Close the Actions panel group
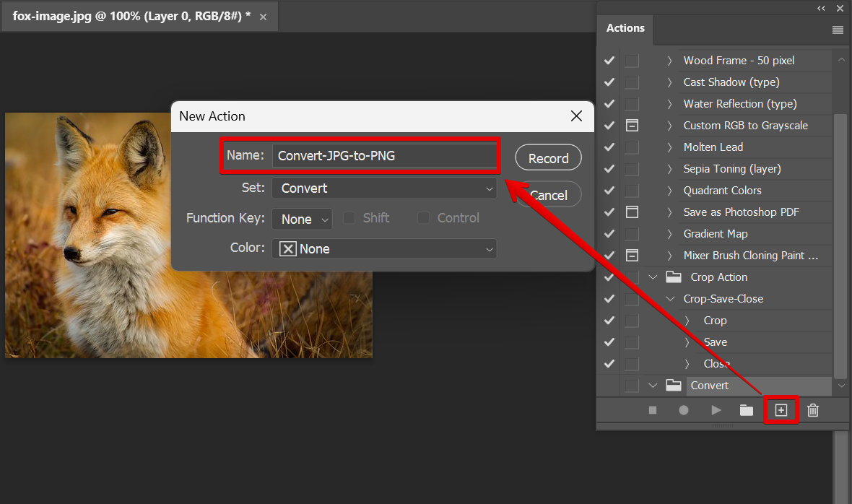This screenshot has height=504, width=852. (840, 8)
